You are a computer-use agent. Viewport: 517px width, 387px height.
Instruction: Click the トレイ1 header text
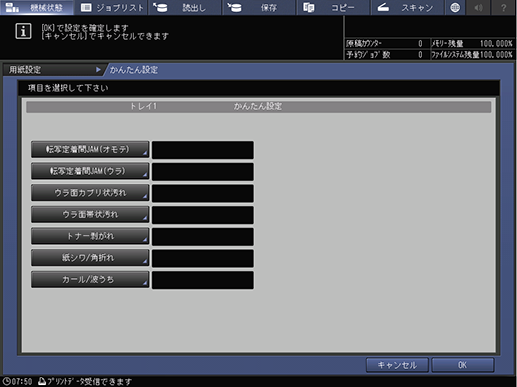(x=143, y=106)
